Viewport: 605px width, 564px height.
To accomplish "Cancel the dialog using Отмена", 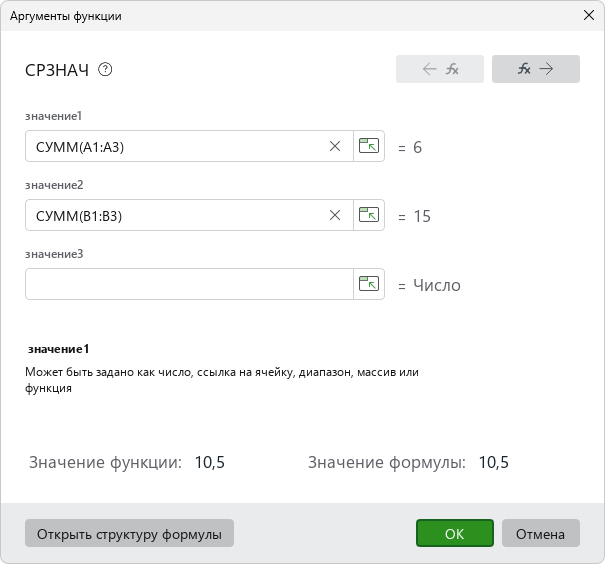I will click(541, 533).
